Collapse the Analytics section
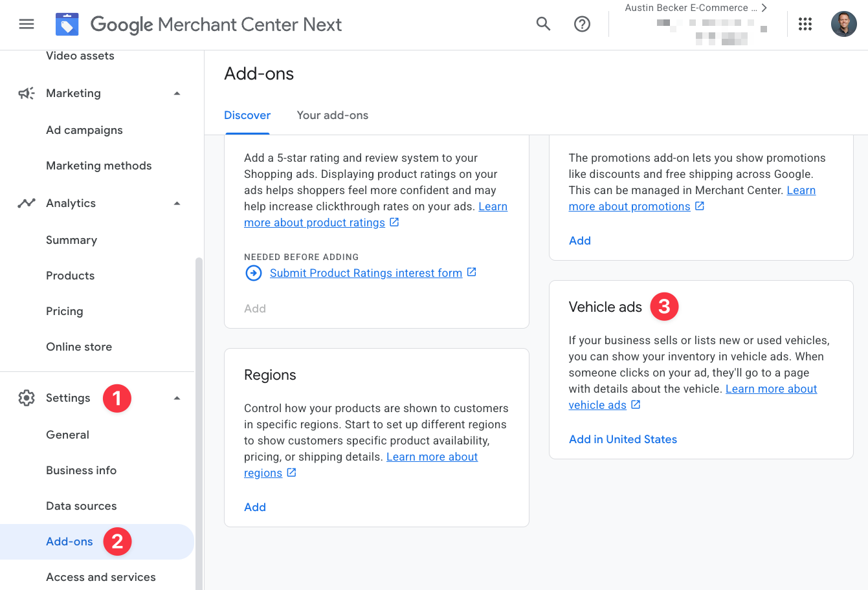 (x=177, y=203)
